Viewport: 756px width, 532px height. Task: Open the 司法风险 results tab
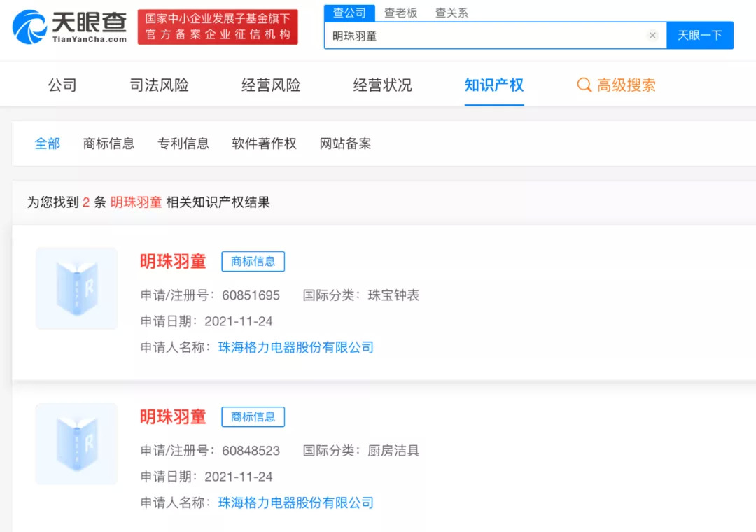[159, 85]
